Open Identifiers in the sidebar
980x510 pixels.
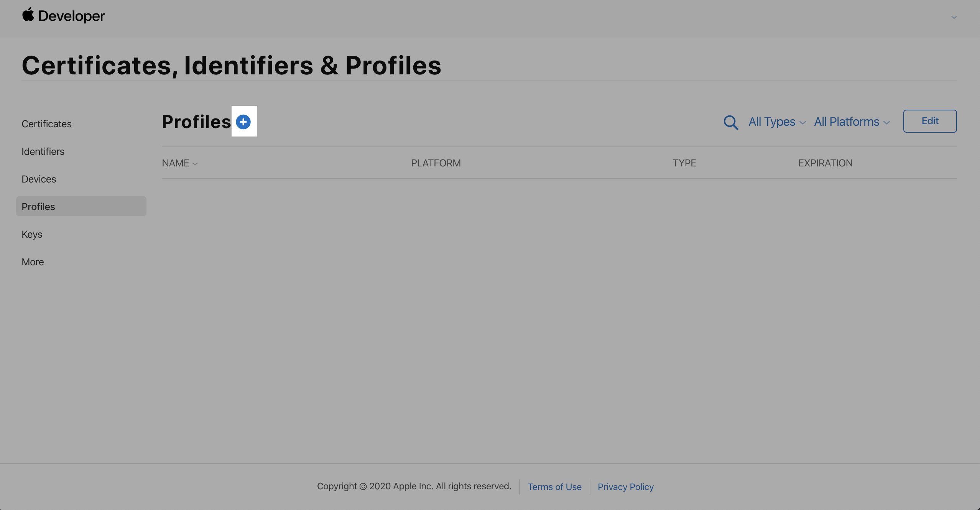pyautogui.click(x=43, y=151)
